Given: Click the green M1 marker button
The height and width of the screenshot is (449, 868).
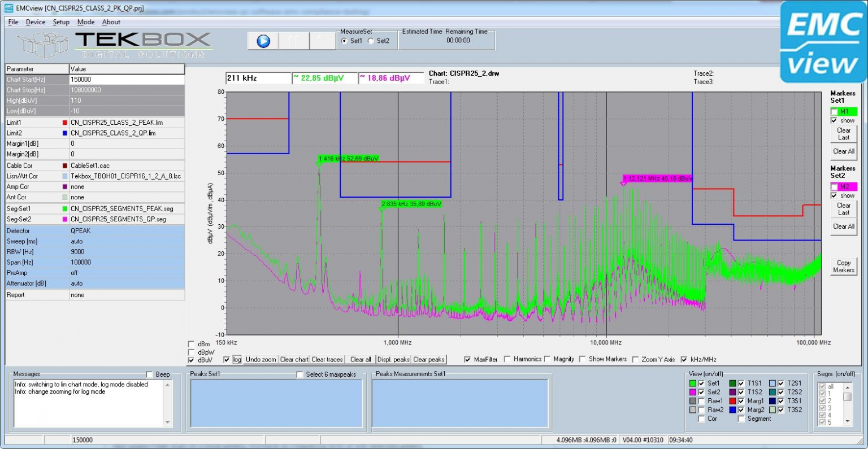Looking at the screenshot, I should pos(843,111).
